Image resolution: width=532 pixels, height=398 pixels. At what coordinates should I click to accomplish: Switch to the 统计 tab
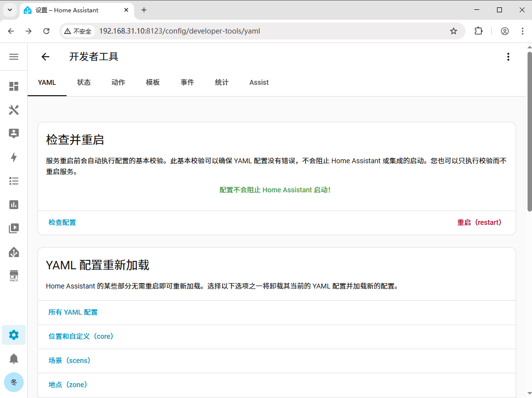[x=221, y=82]
